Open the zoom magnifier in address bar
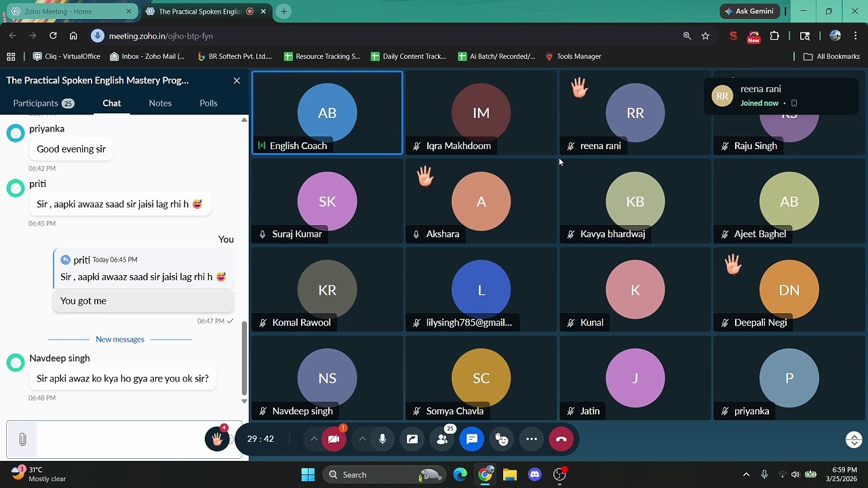 click(x=687, y=36)
